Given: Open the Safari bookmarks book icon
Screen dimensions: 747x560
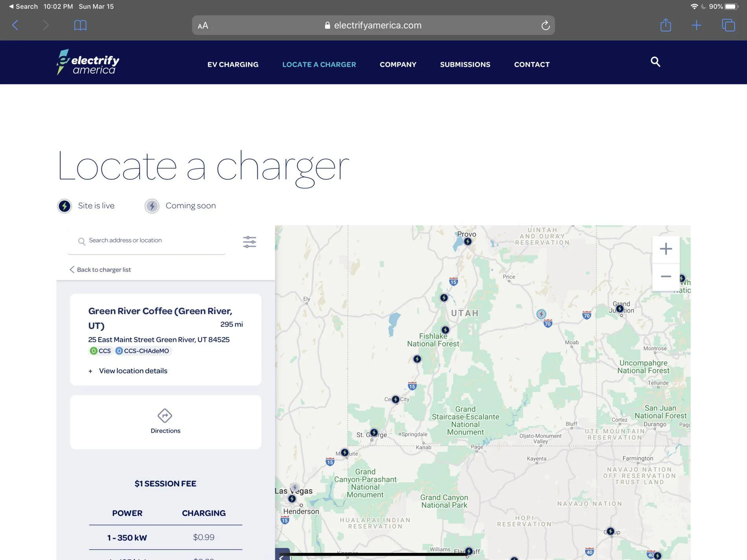Looking at the screenshot, I should [80, 25].
